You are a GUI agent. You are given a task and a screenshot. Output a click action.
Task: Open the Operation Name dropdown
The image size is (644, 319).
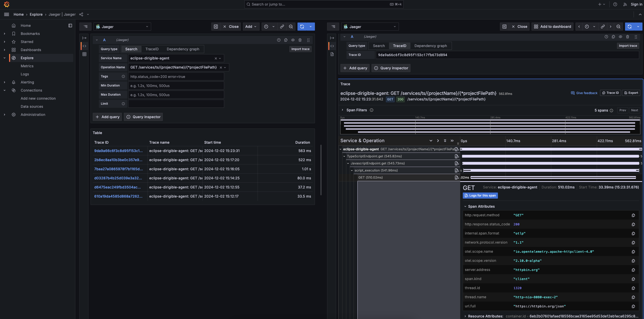(x=225, y=68)
